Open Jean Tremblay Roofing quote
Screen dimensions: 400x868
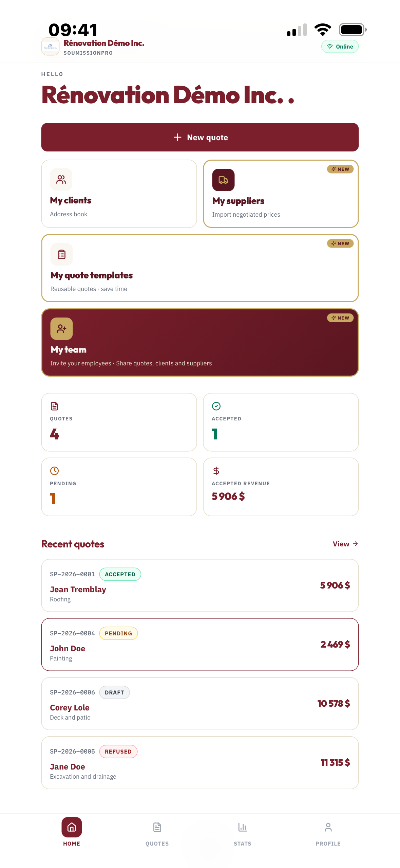coord(200,585)
